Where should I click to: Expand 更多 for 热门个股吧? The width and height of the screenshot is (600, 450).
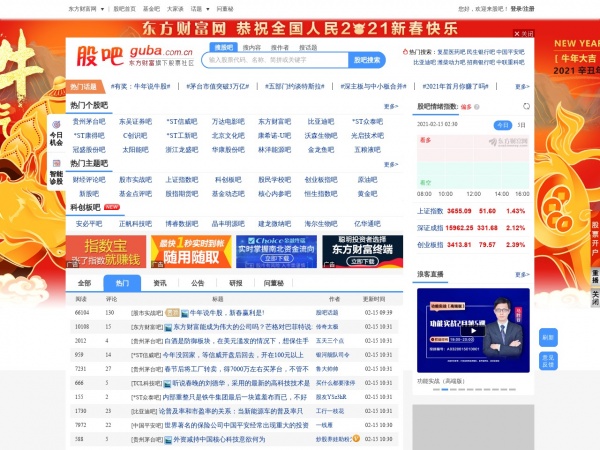tap(391, 106)
